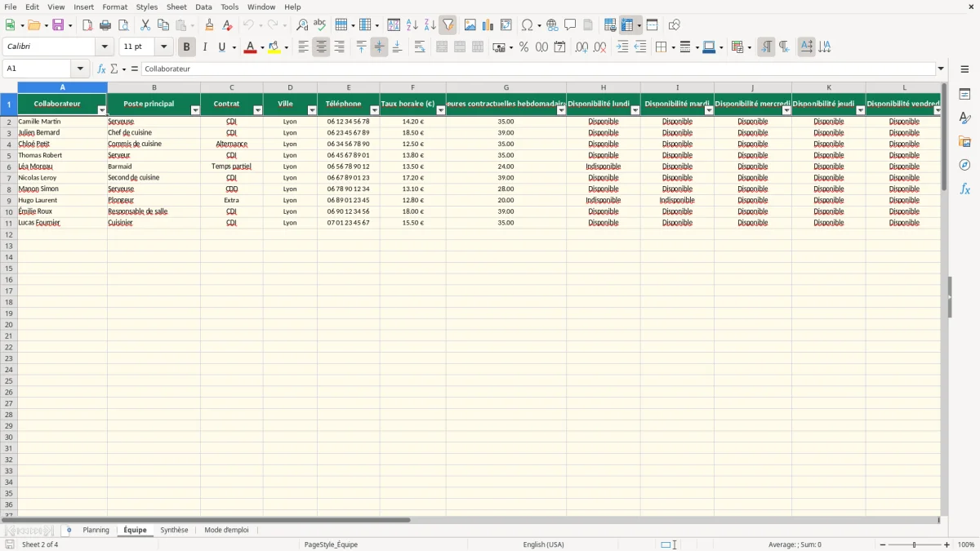Click the Sort Ascending icon
Image resolution: width=980 pixels, height=551 pixels.
(x=412, y=25)
